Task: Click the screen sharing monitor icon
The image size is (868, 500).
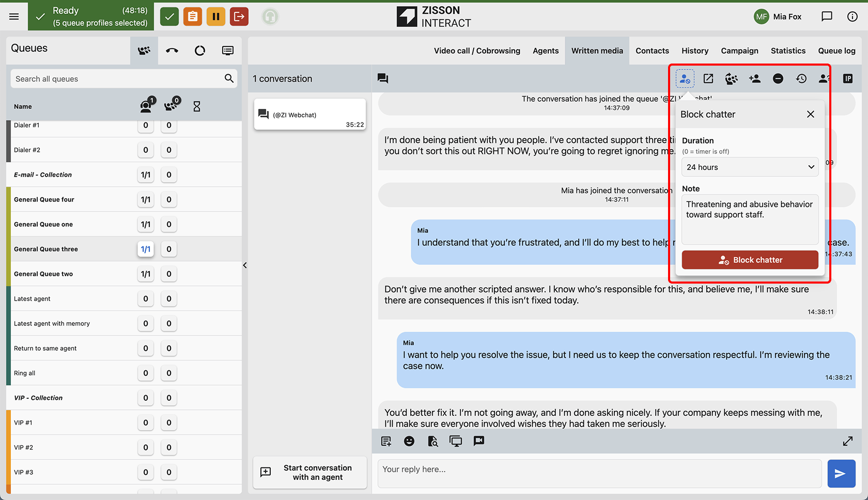Action: coord(456,441)
